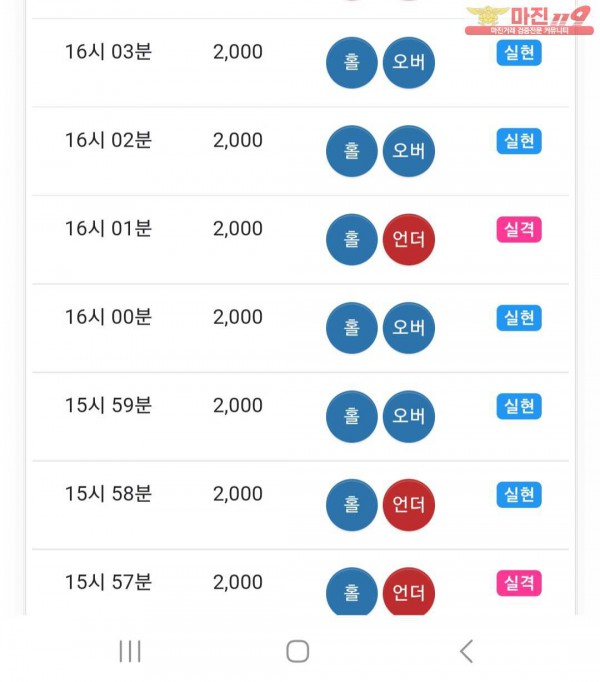600x682 pixels.
Task: Tap the red 언더 circle at 15시 58분
Action: click(409, 505)
